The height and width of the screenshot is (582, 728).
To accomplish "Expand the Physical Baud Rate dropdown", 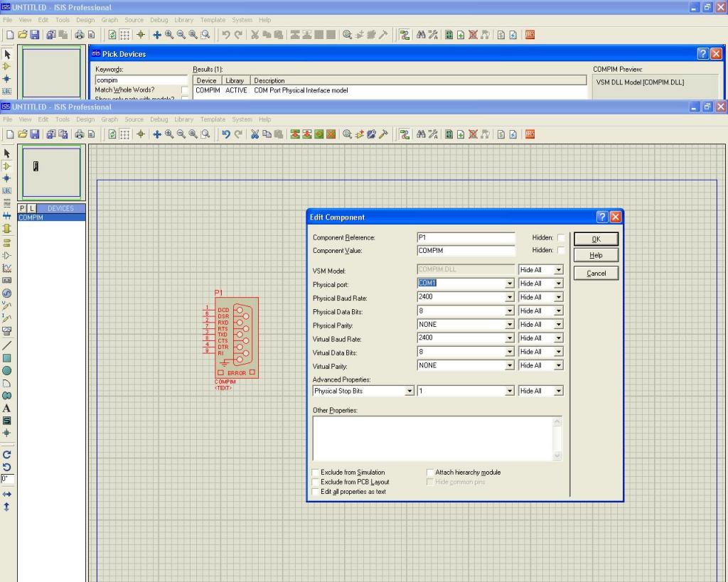I will click(509, 297).
